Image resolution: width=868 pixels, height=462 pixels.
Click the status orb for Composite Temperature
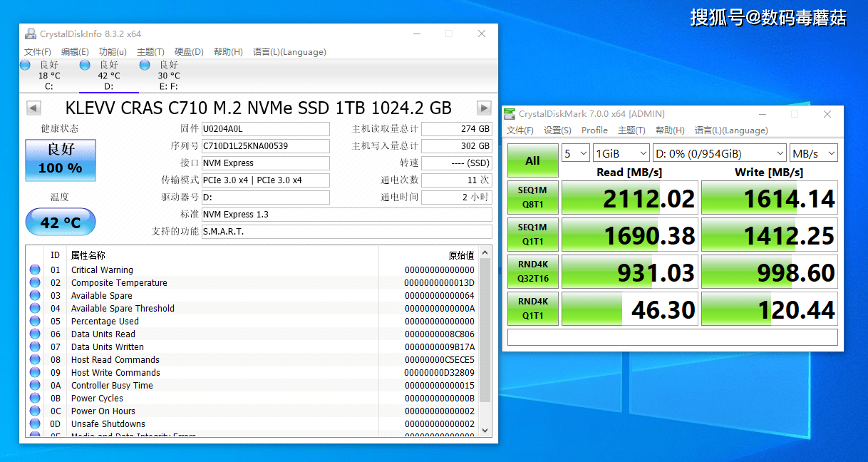click(x=35, y=283)
